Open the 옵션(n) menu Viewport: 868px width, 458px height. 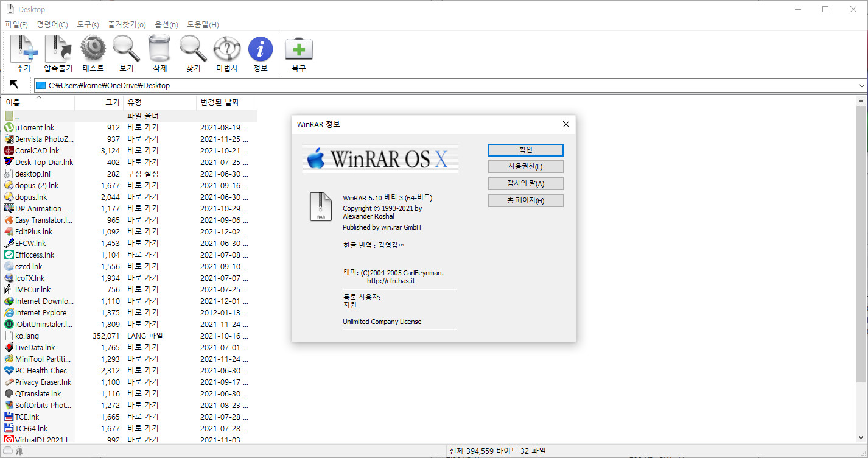pos(167,24)
